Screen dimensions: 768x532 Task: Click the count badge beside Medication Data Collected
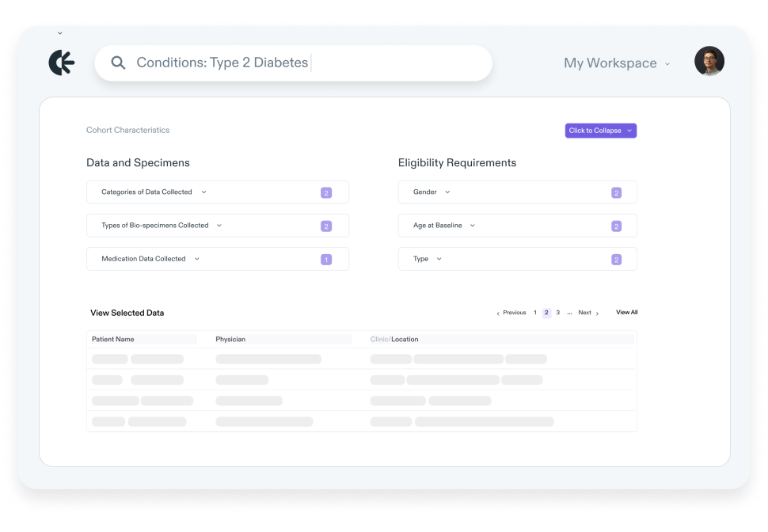pyautogui.click(x=326, y=259)
